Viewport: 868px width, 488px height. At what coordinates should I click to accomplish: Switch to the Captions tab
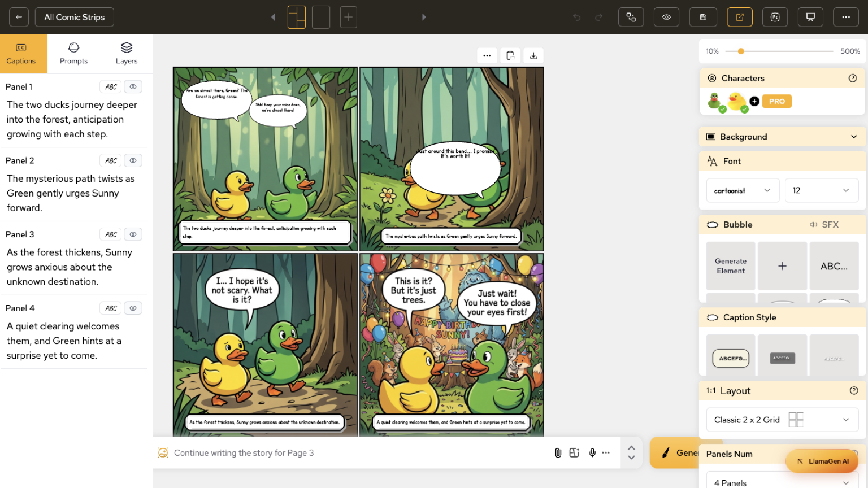tap(21, 54)
